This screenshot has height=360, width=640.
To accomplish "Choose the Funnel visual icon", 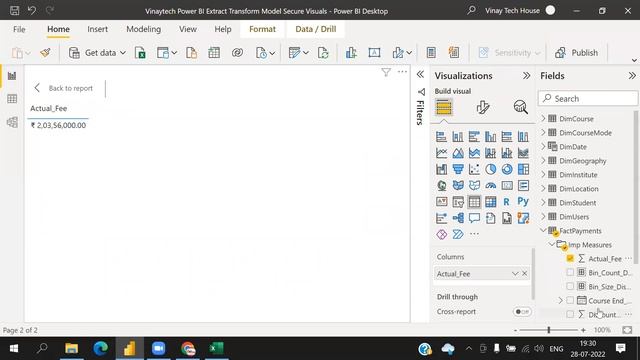I will tap(458, 169).
